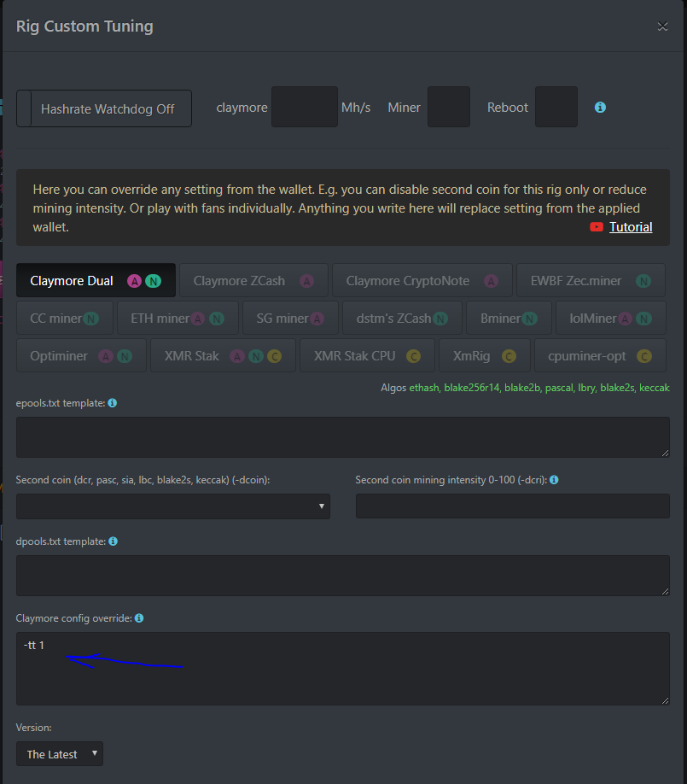
Task: Click the CPU badge on XMR Stak
Action: click(274, 356)
